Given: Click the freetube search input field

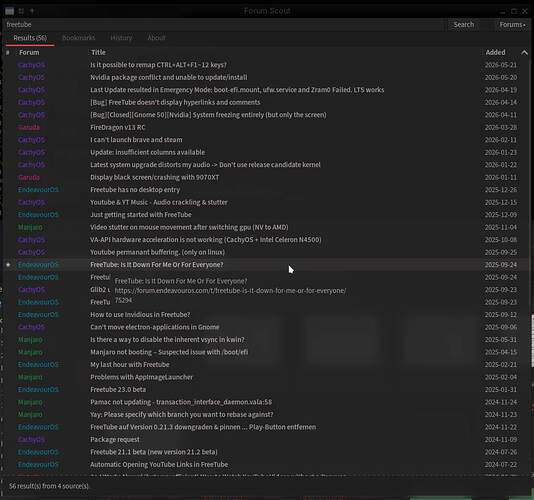Looking at the screenshot, I should click(x=225, y=25).
